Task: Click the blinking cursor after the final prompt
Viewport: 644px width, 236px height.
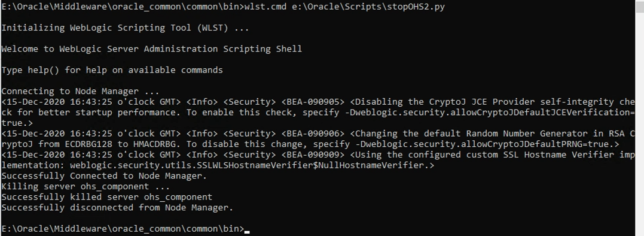Action: [x=247, y=232]
